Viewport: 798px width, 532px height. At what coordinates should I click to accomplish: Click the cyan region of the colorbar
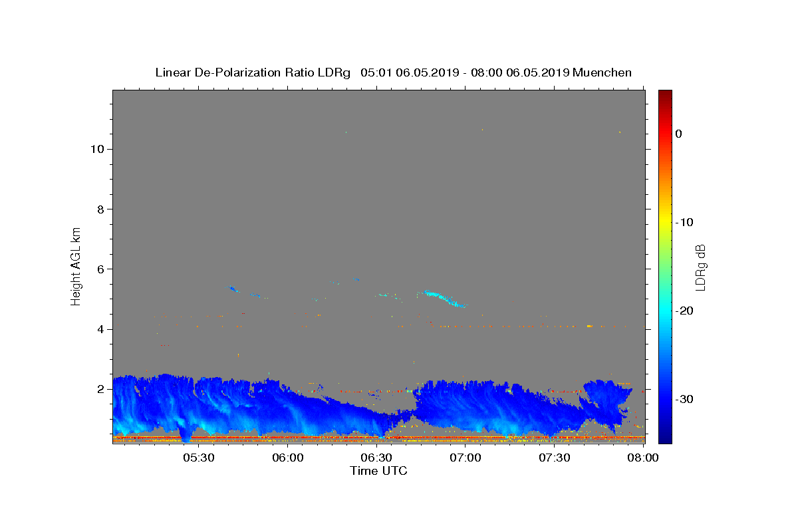(x=665, y=311)
